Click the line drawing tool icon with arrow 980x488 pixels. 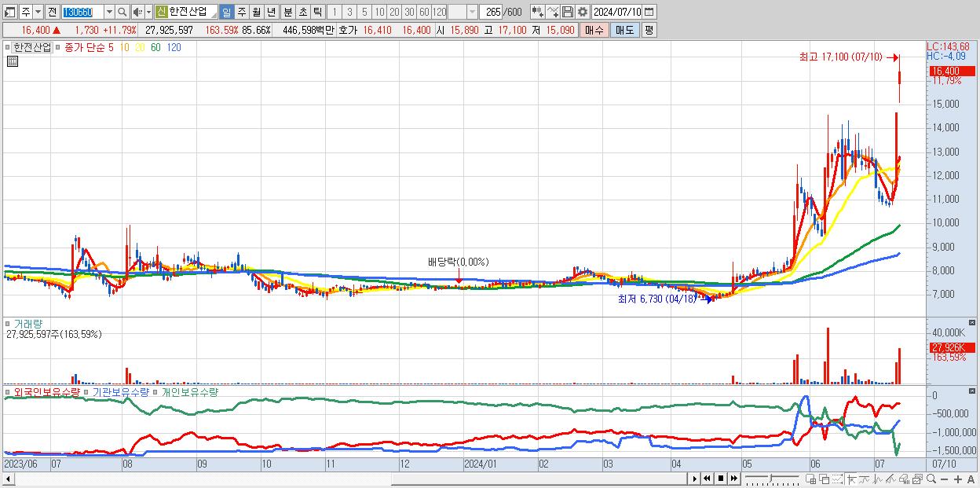click(x=552, y=12)
